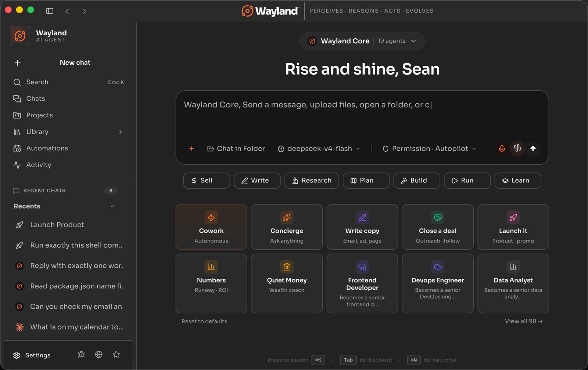
Task: Open the Activity section
Action: point(68,165)
